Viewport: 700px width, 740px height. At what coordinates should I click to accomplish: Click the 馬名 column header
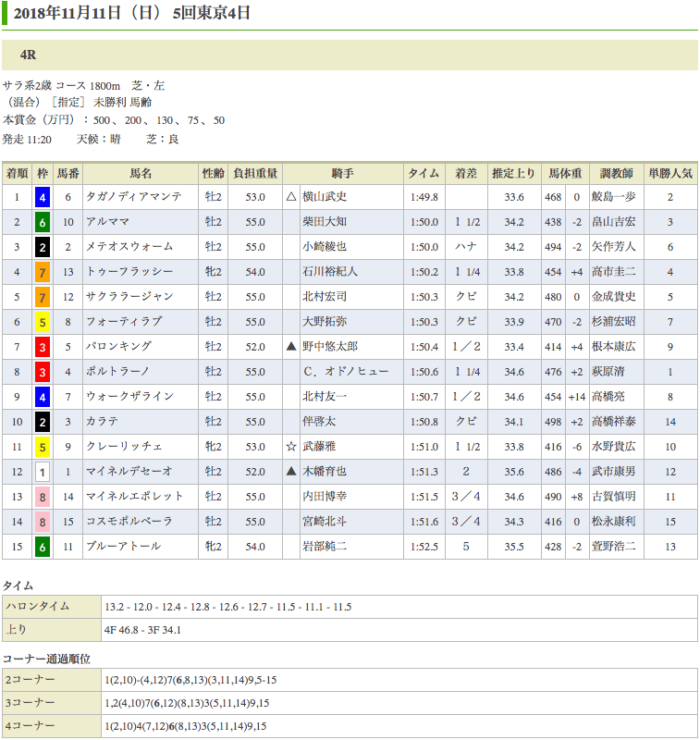click(x=141, y=173)
